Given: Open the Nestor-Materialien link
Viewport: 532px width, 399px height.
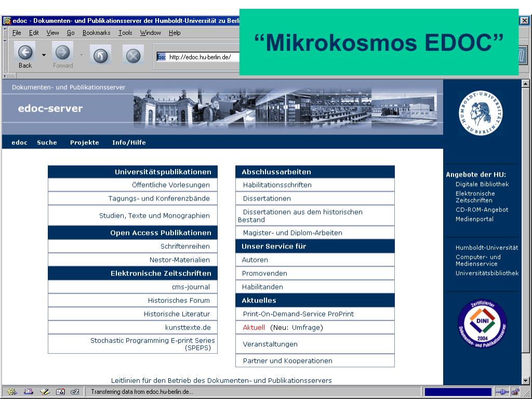Looking at the screenshot, I should (179, 260).
